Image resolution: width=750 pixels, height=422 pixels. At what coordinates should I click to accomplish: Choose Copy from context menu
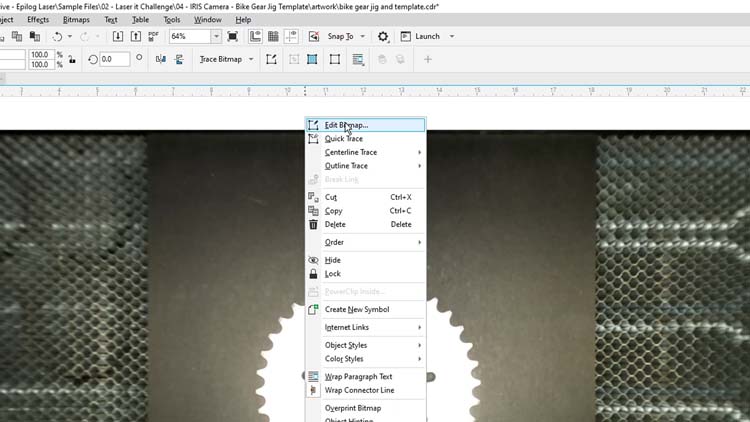(365, 211)
